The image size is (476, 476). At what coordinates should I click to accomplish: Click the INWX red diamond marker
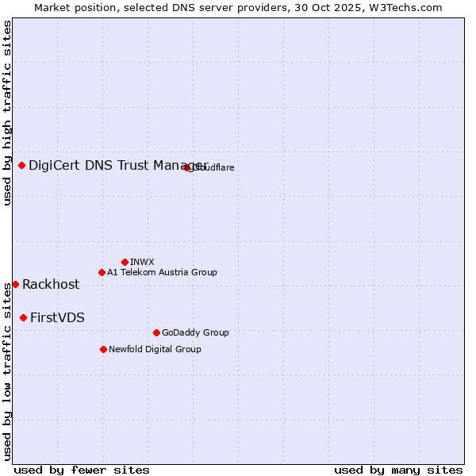tap(125, 262)
